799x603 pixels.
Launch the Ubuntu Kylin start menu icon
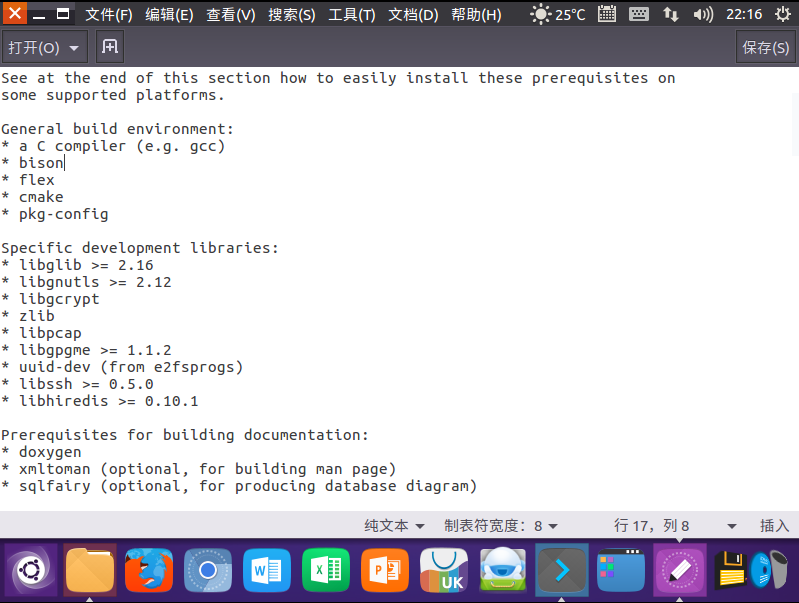[31, 570]
